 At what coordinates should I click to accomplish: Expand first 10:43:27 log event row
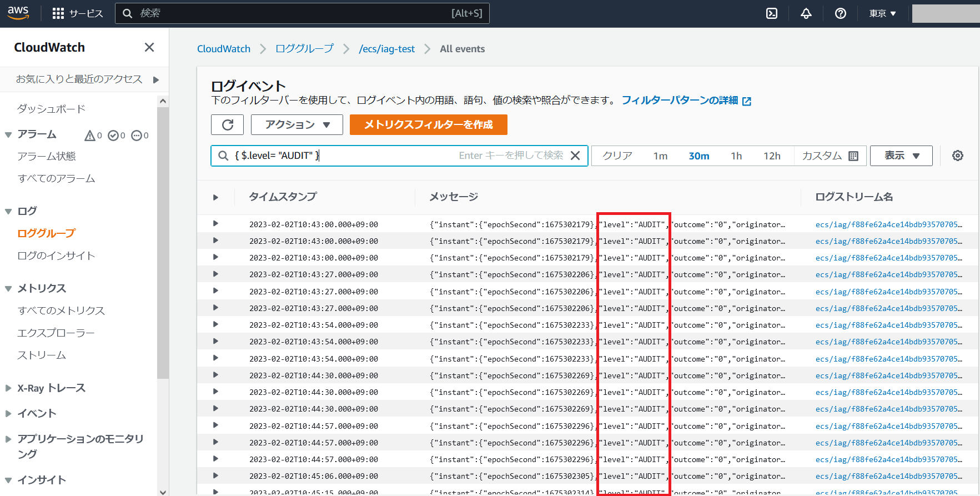click(215, 274)
